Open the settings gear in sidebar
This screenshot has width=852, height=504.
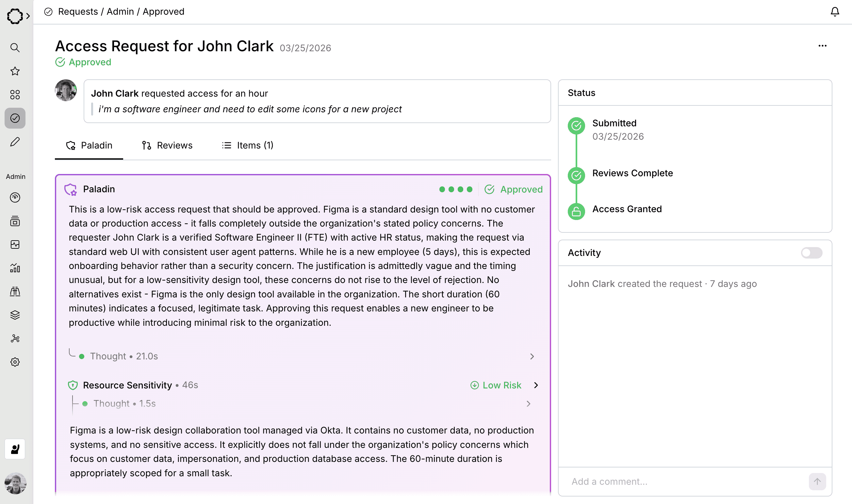pyautogui.click(x=15, y=362)
